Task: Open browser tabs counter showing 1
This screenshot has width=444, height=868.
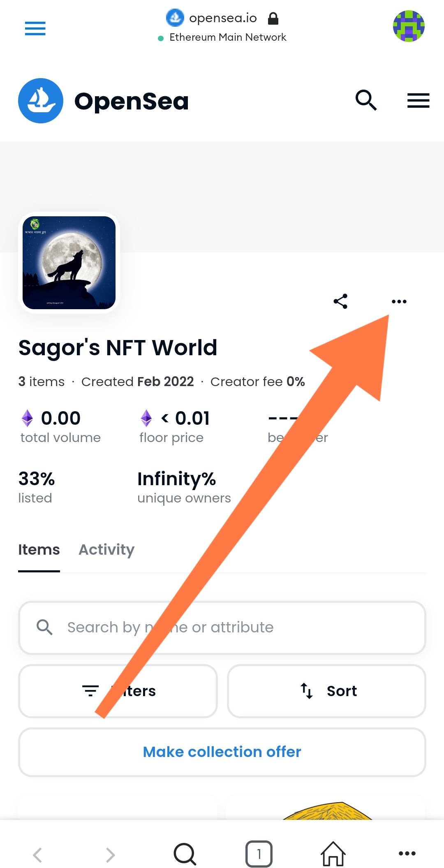Action: click(x=259, y=854)
